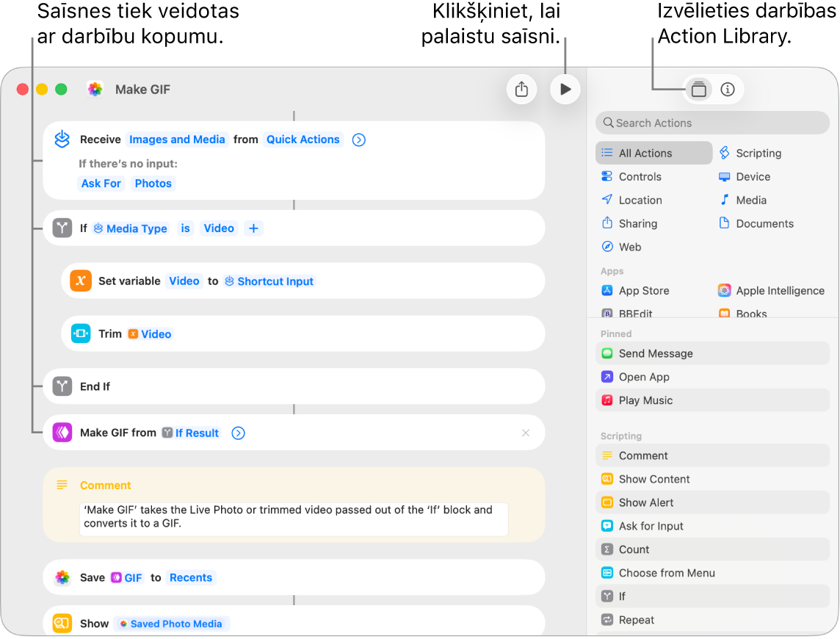840x639 pixels.
Task: Click the Save action Photos icon
Action: click(x=62, y=577)
